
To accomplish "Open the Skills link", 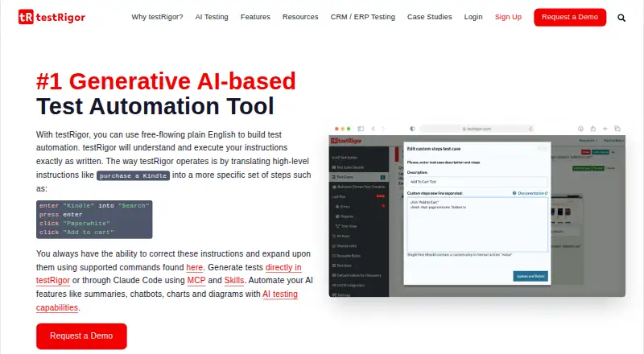I will click(x=234, y=281).
